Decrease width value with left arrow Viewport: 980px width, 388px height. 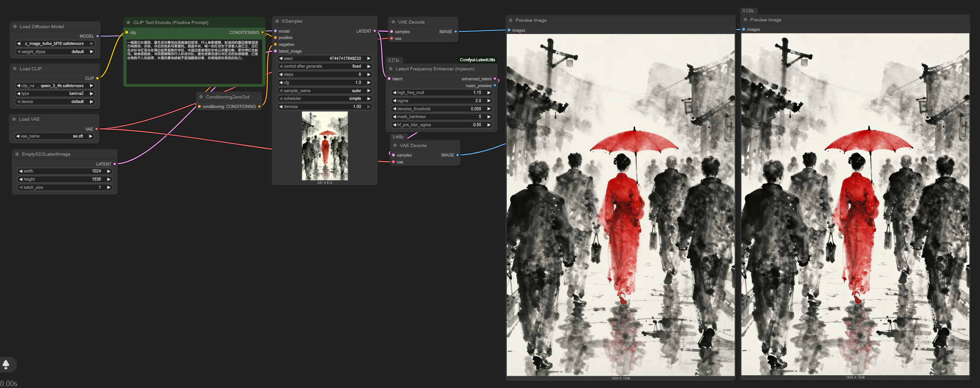click(x=20, y=171)
